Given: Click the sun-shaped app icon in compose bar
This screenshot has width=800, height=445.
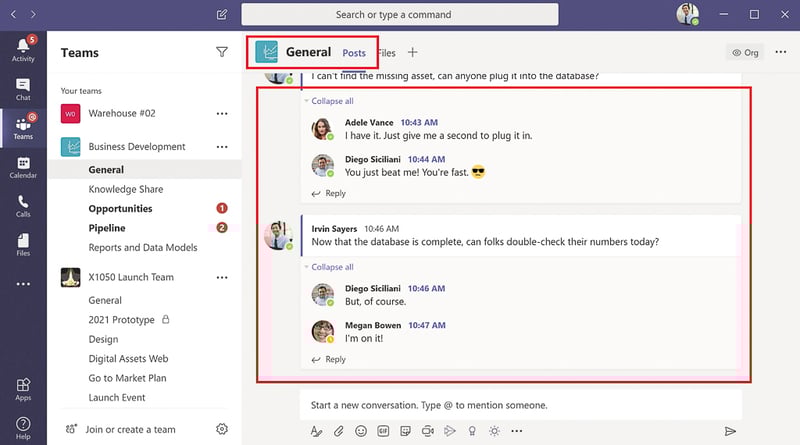Looking at the screenshot, I should tap(494, 431).
